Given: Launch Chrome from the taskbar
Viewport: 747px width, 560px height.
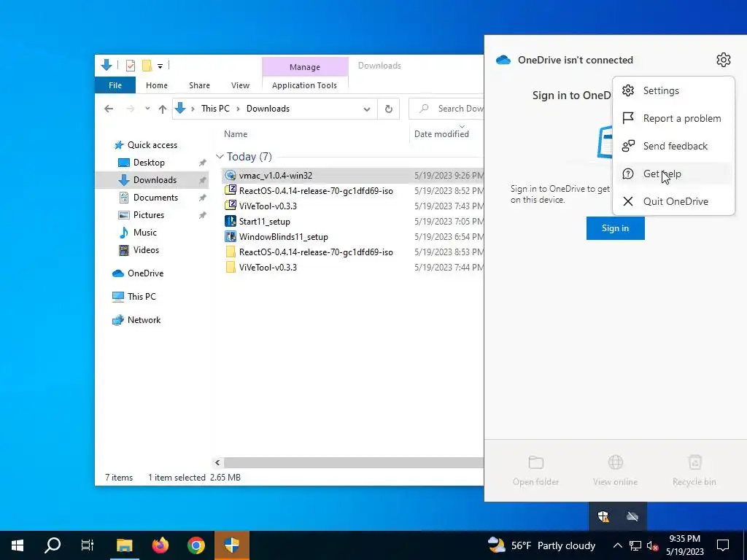Looking at the screenshot, I should [196, 545].
